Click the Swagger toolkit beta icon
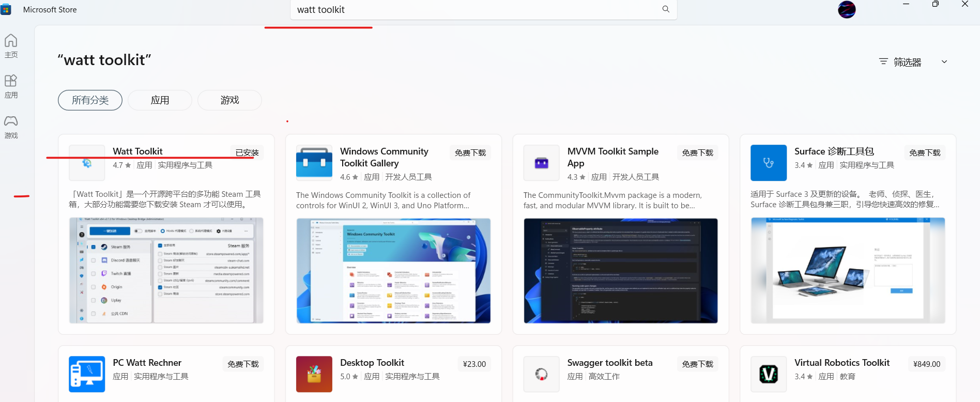 [x=542, y=374]
